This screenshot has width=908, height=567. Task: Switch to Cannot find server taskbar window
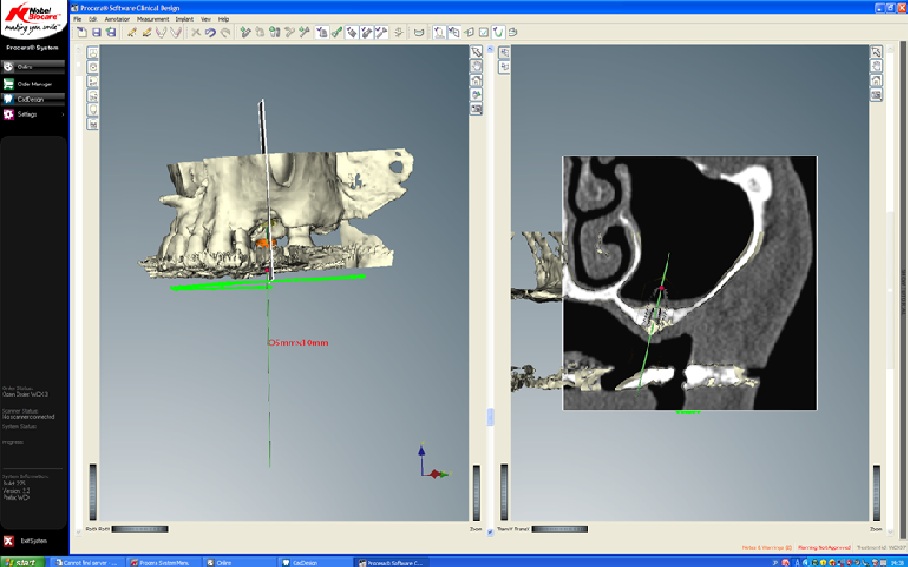tap(88, 562)
